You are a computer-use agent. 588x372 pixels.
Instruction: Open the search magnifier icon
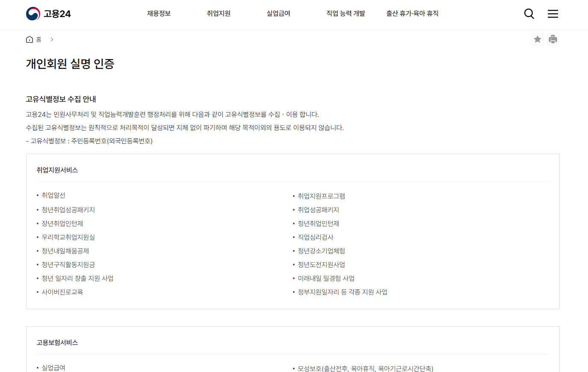pos(529,14)
